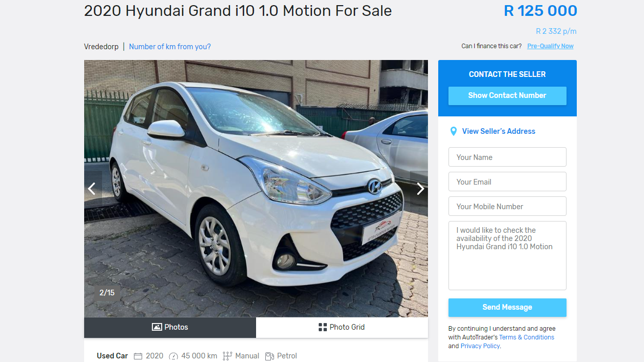The width and height of the screenshot is (644, 362).
Task: Go to next car photo arrow
Action: click(x=420, y=189)
